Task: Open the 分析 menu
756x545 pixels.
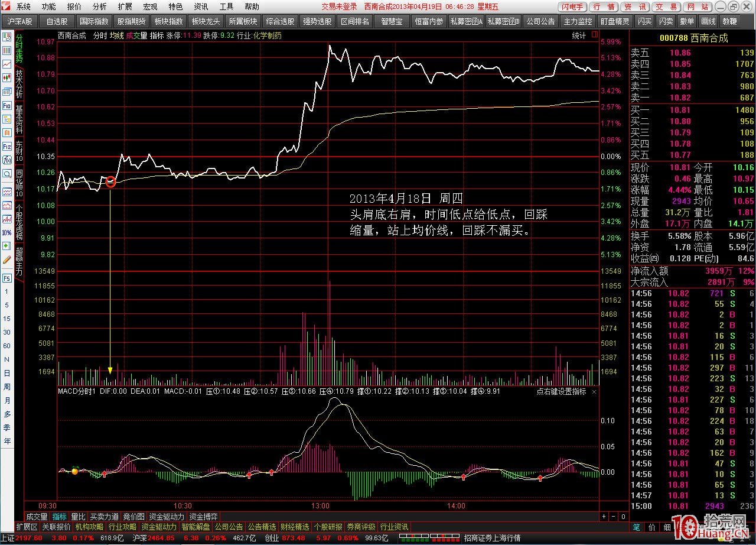Action: (100, 7)
